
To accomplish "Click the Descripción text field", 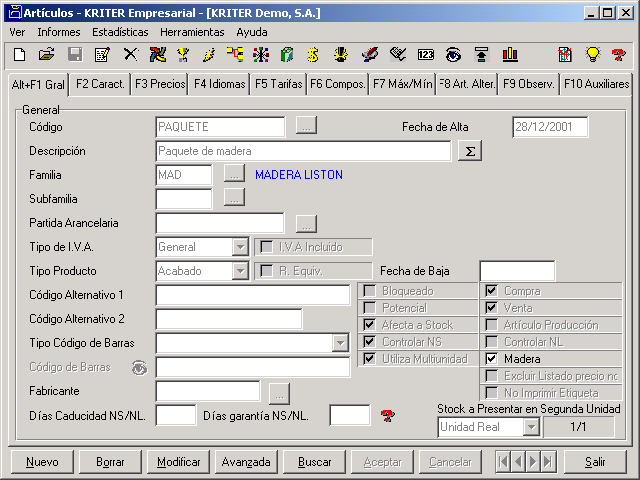I will [303, 151].
